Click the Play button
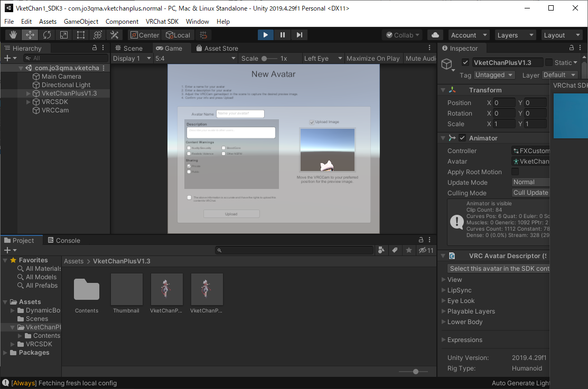 265,35
